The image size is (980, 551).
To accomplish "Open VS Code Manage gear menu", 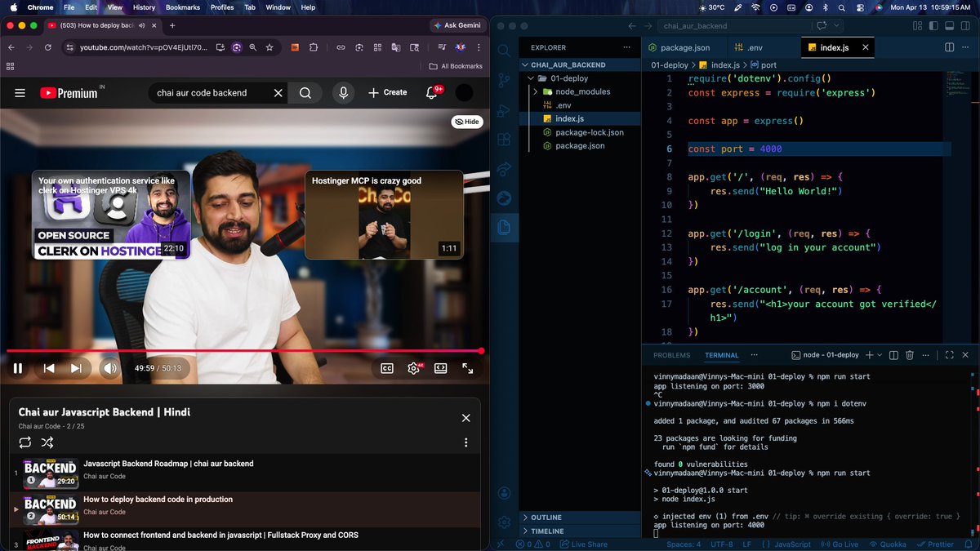I will tap(504, 522).
